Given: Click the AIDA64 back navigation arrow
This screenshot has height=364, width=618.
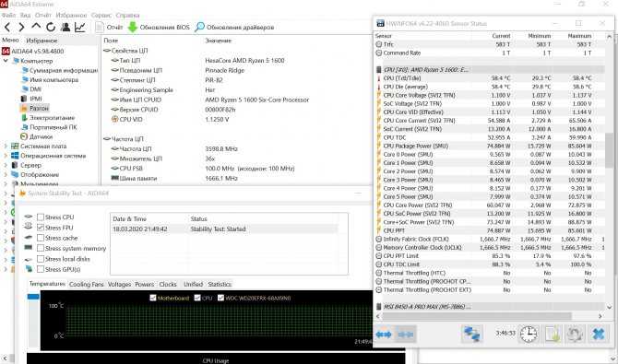Looking at the screenshot, I should point(7,27).
